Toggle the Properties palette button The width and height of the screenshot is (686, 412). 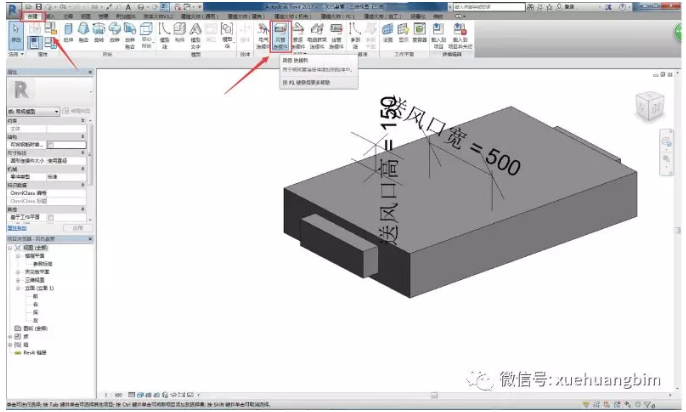click(x=35, y=42)
